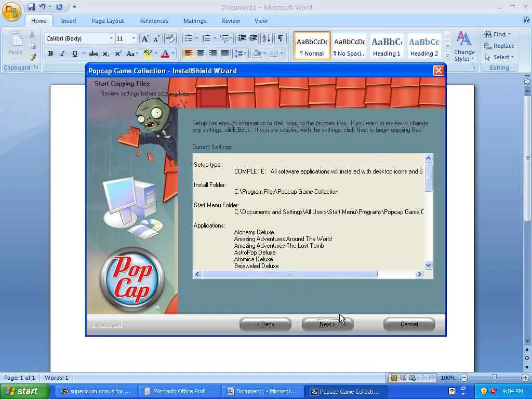Click the Undo icon in Quick Access toolbar
The width and height of the screenshot is (532, 399).
[x=42, y=7]
